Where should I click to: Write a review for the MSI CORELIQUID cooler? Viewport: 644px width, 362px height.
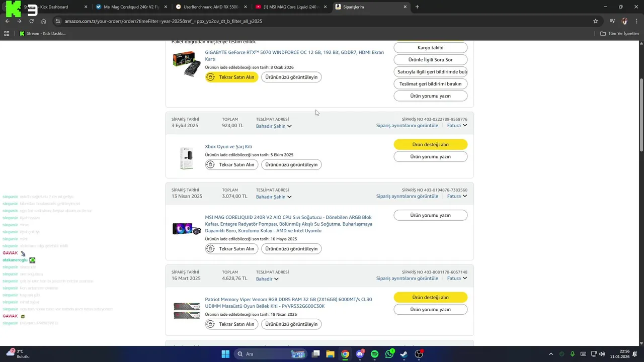pos(431,215)
